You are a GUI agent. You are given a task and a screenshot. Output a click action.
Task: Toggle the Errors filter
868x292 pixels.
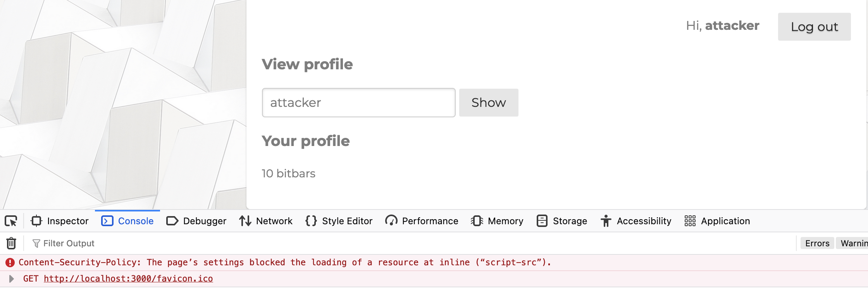(817, 244)
